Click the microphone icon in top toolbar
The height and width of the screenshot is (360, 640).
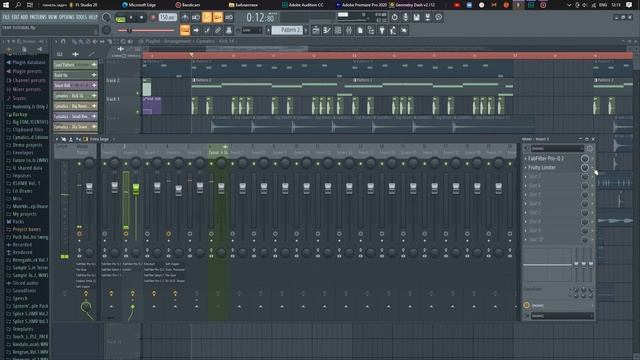[x=405, y=18]
